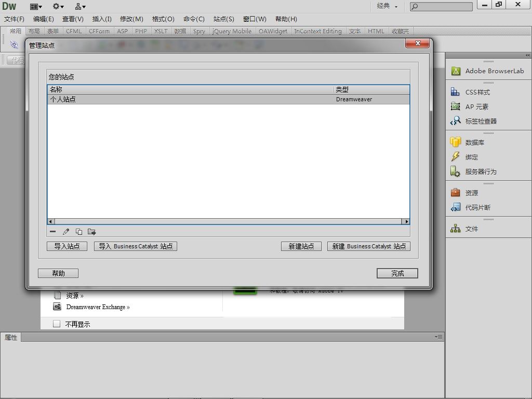Delete the selected site with the minus icon
The image size is (532, 399).
point(52,232)
